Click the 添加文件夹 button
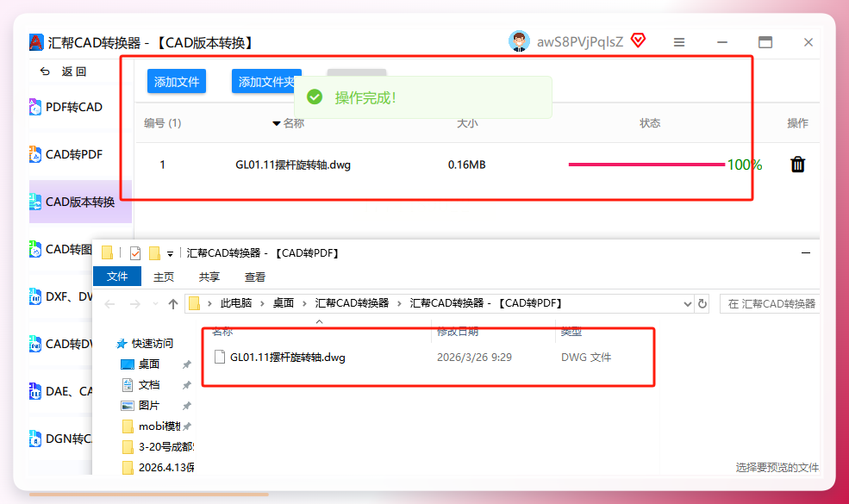 pos(266,82)
